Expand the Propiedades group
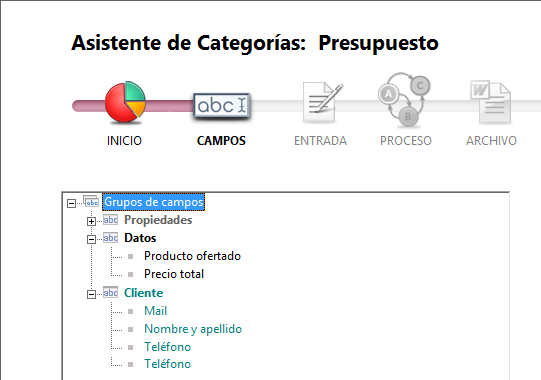Image resolution: width=541 pixels, height=380 pixels. tap(91, 221)
